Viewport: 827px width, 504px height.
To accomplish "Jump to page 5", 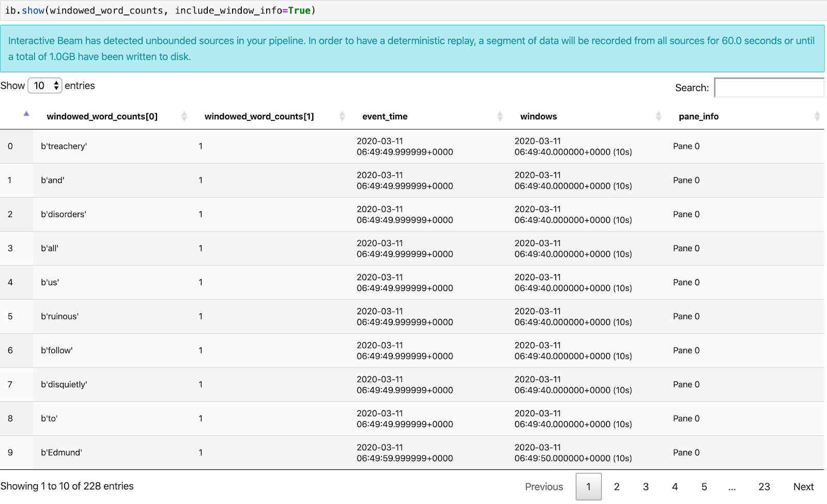I will [x=704, y=486].
